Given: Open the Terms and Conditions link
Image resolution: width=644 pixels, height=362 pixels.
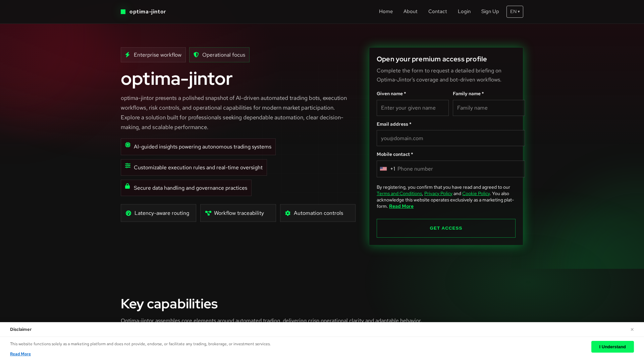Looking at the screenshot, I should click(x=399, y=193).
